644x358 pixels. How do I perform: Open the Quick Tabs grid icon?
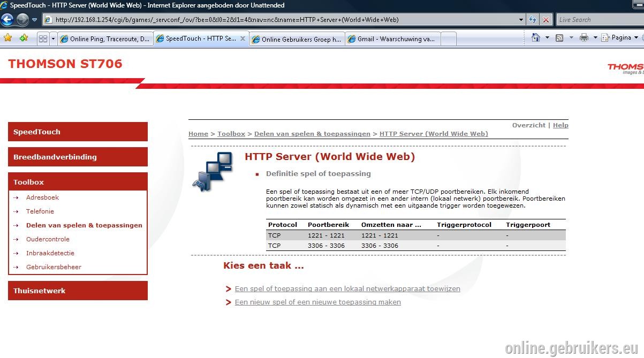point(43,39)
